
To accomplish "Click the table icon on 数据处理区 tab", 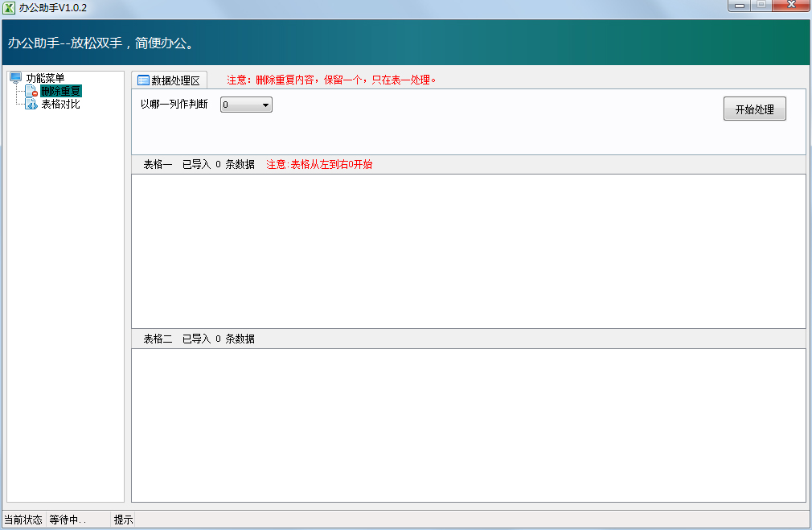I will [143, 80].
